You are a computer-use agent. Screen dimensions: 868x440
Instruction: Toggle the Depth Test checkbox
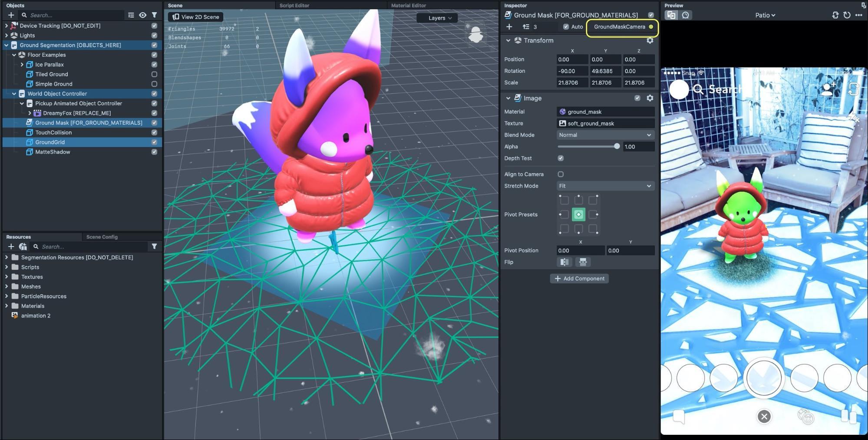[x=561, y=158]
